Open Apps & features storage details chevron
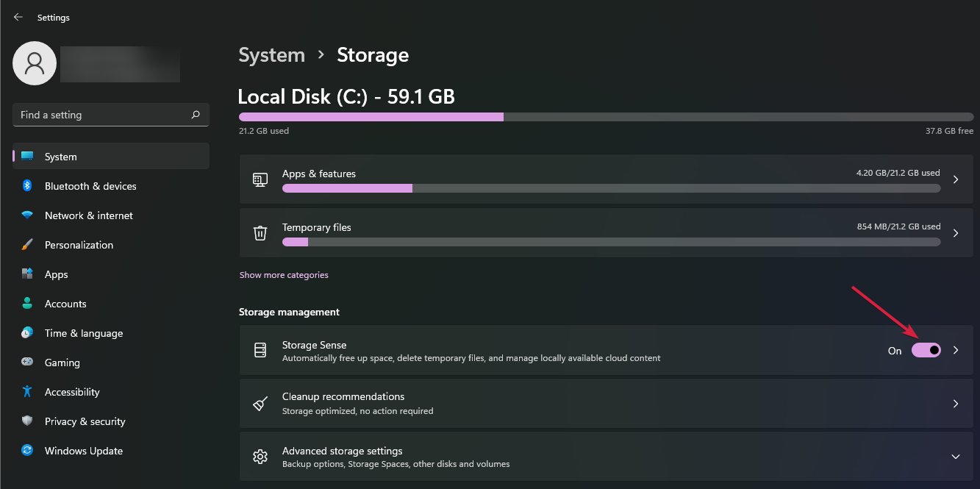 [956, 179]
